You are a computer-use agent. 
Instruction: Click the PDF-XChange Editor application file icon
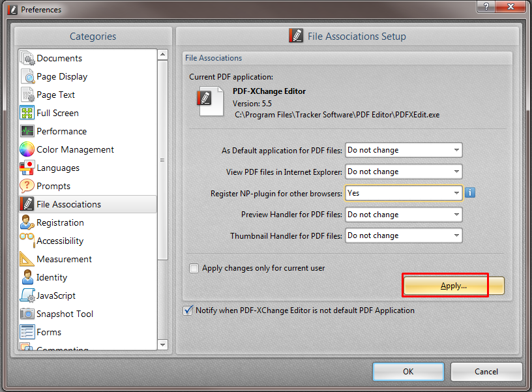(x=210, y=102)
